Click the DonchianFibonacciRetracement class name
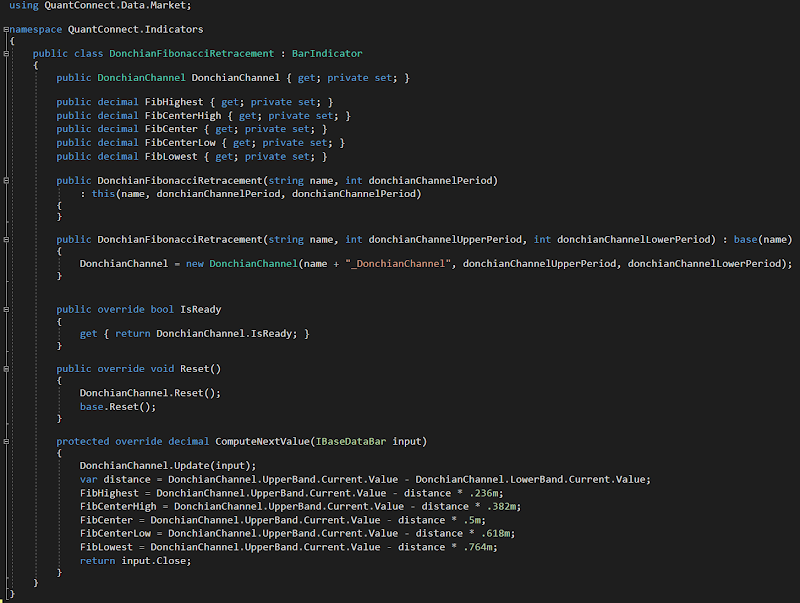 coord(191,54)
